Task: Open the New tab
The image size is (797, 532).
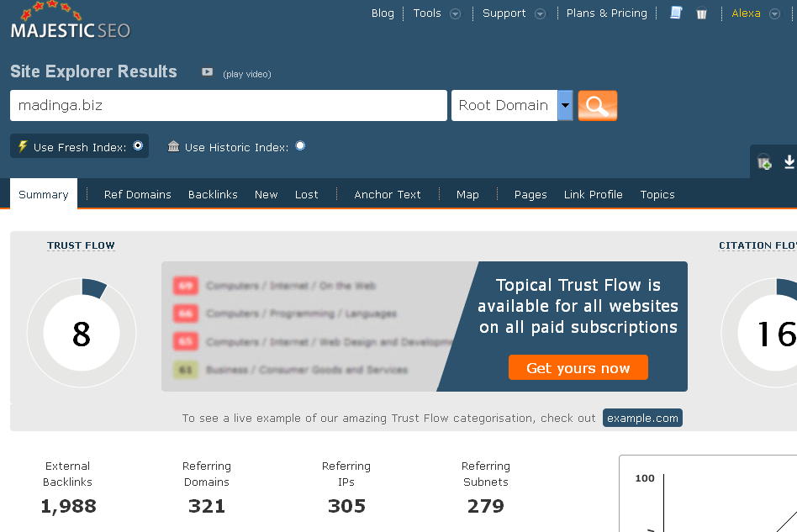Action: [x=266, y=195]
